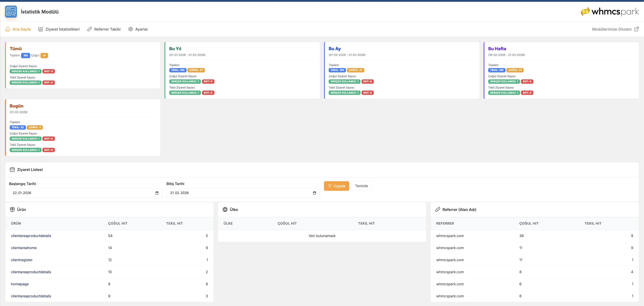The height and width of the screenshot is (306, 644).
Task: Click the gear icon for Ayarlar
Action: (x=130, y=29)
